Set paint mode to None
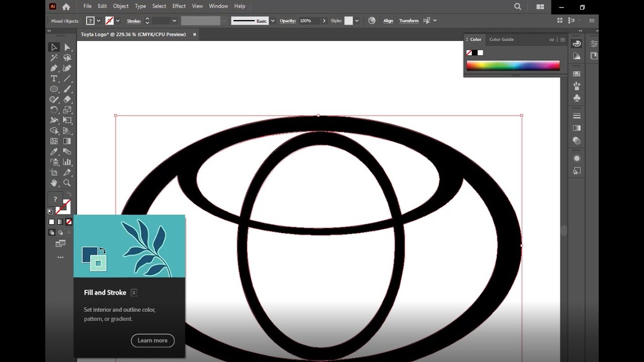This screenshot has width=644, height=362. point(69,222)
